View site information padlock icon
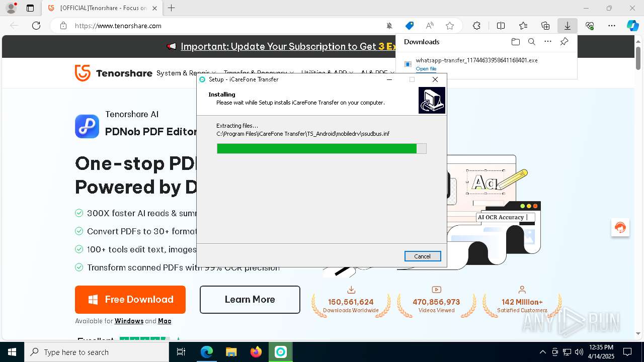The height and width of the screenshot is (362, 644). pyautogui.click(x=63, y=26)
